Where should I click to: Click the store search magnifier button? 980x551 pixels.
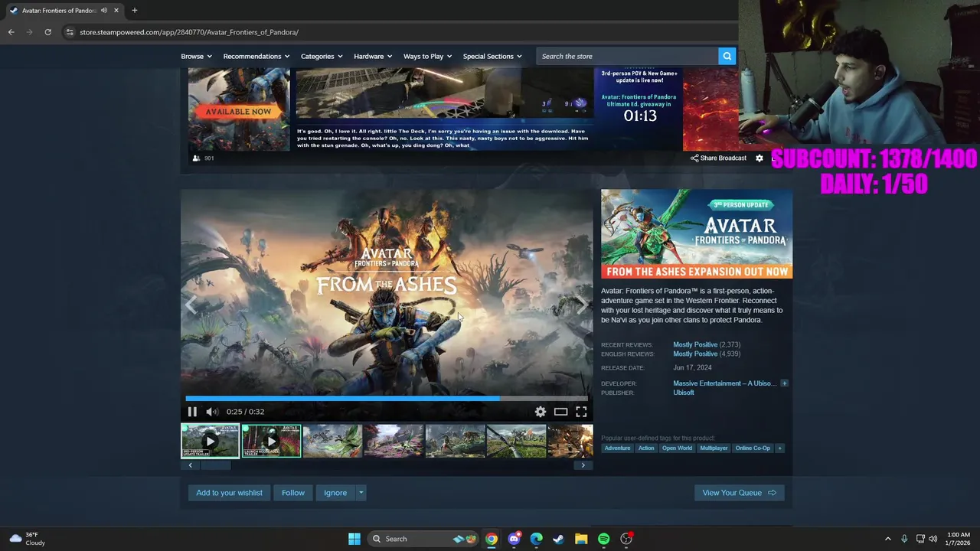pos(727,56)
